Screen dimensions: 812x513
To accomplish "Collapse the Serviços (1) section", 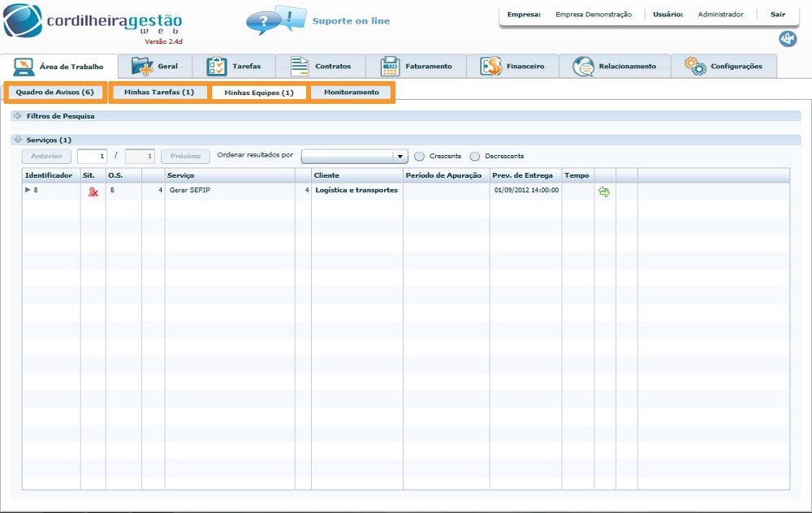I will point(18,140).
